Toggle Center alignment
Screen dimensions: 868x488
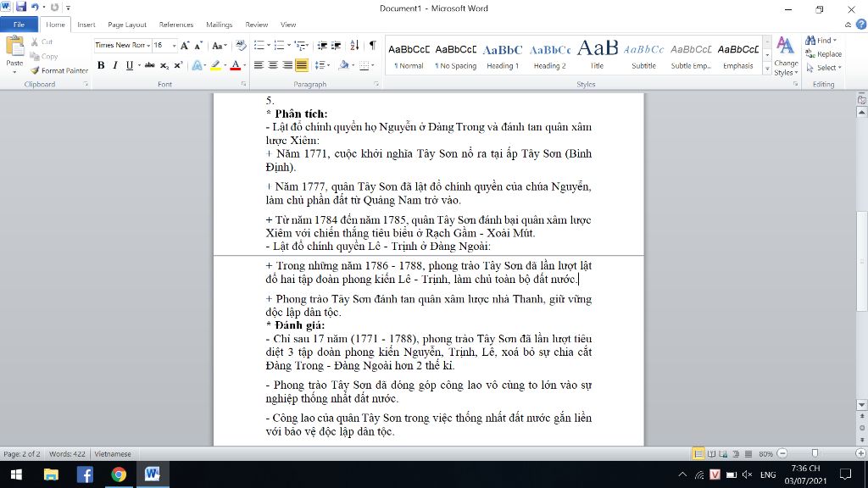(273, 65)
